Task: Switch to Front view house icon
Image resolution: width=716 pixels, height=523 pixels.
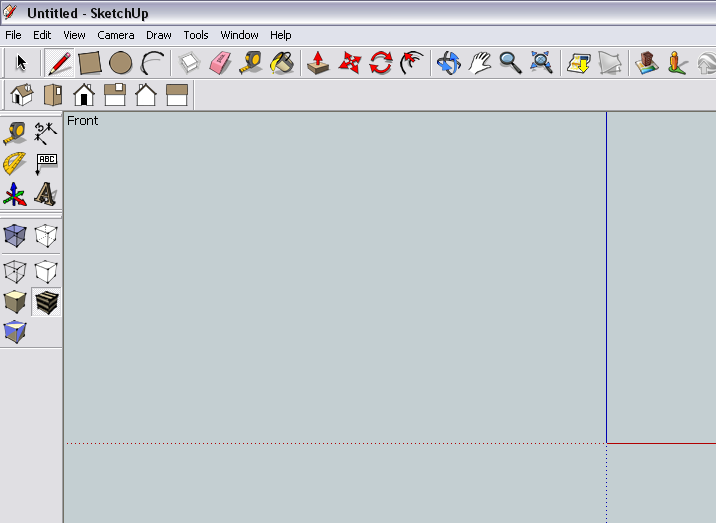Action: [84, 95]
